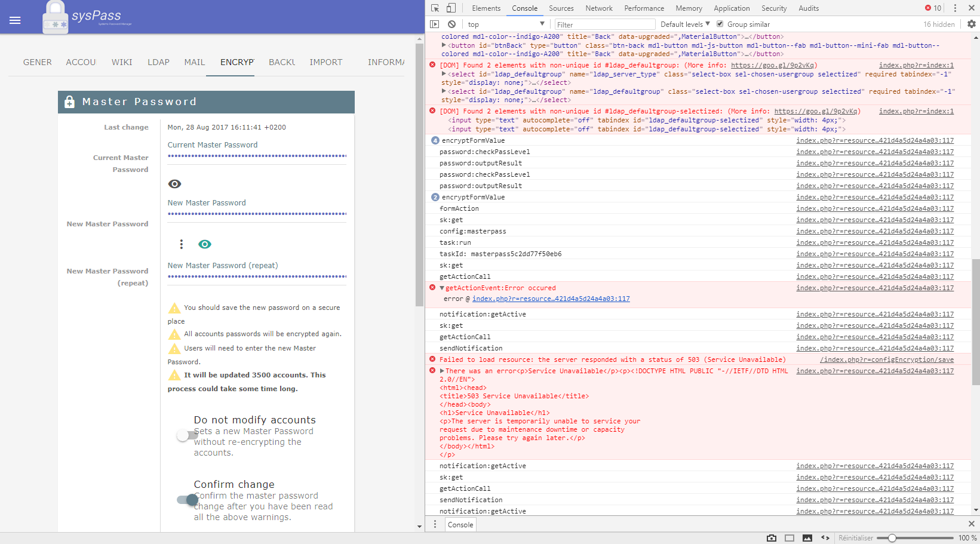Uncheck the Group similar checkbox
The image size is (980, 544).
click(720, 24)
